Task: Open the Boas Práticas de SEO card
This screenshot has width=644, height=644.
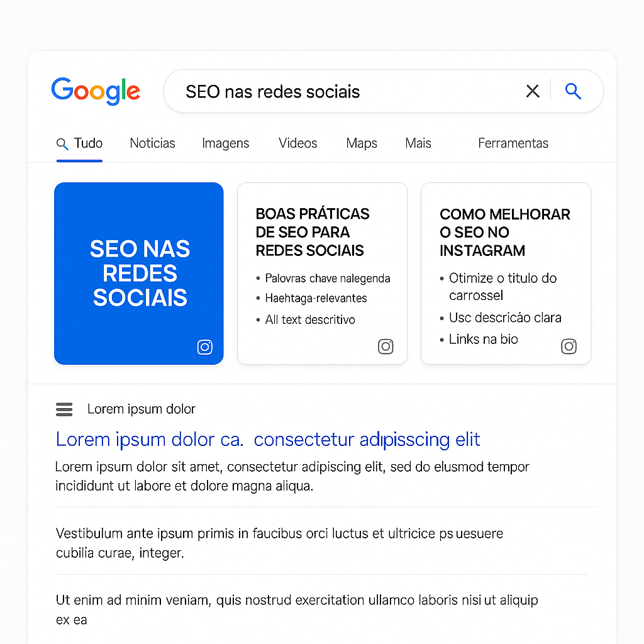Action: (x=323, y=274)
